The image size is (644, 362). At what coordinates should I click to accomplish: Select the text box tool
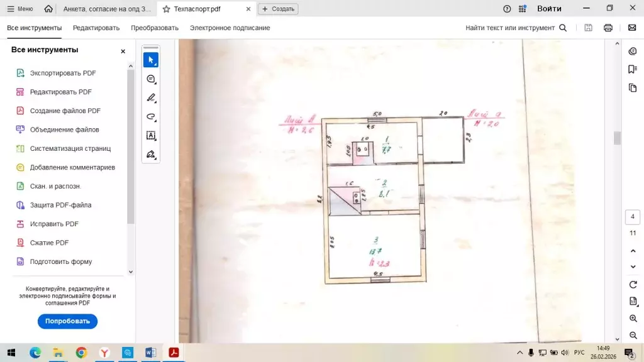tap(150, 136)
